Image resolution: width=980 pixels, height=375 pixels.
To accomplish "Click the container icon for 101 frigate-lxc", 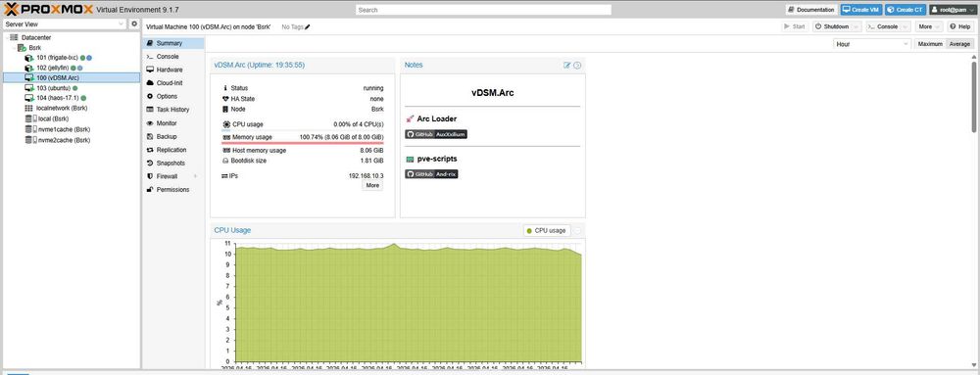I will [x=28, y=58].
